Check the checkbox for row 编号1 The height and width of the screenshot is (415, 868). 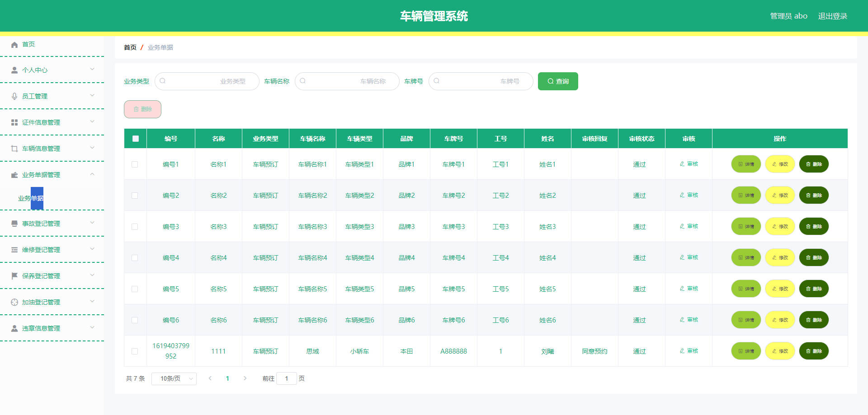tap(135, 164)
